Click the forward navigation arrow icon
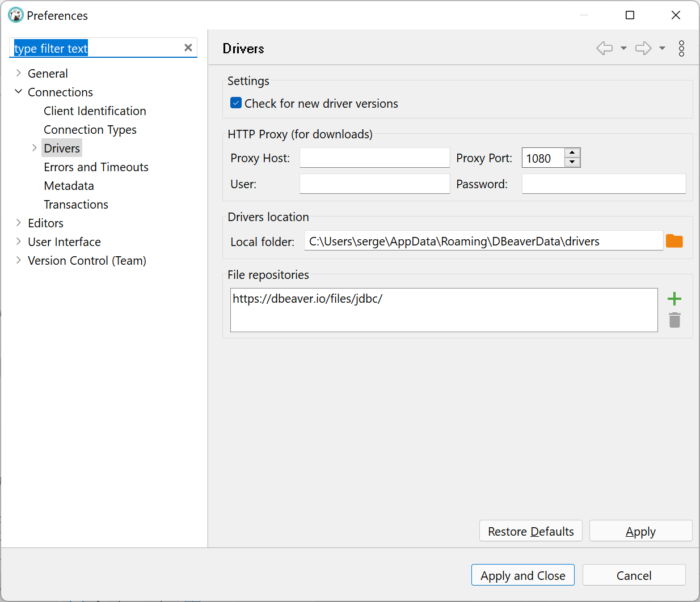The image size is (700, 602). point(643,48)
